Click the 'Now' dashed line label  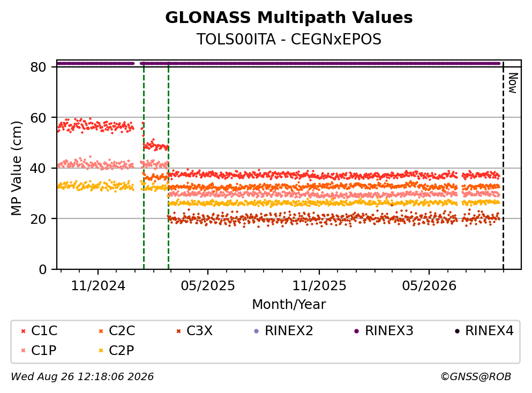[x=513, y=83]
